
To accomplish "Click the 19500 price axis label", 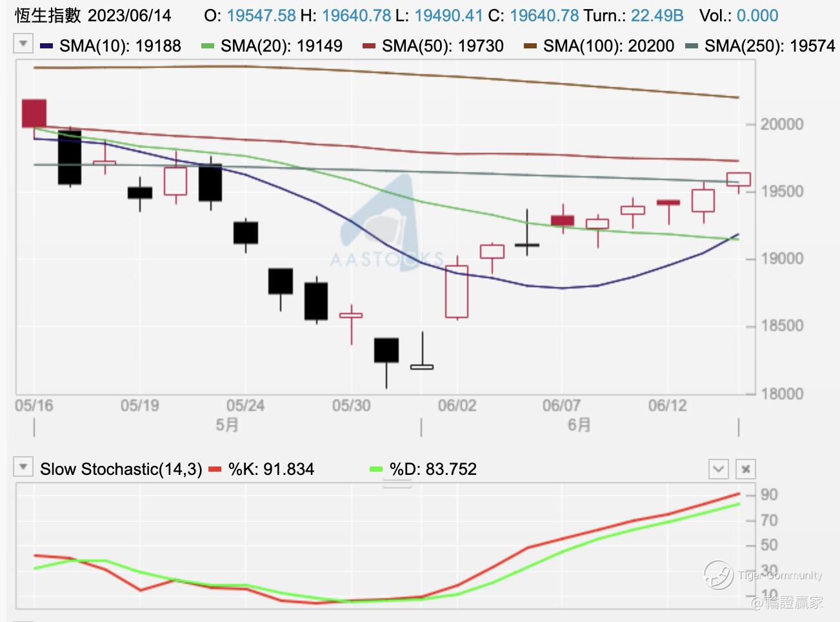I will click(782, 192).
